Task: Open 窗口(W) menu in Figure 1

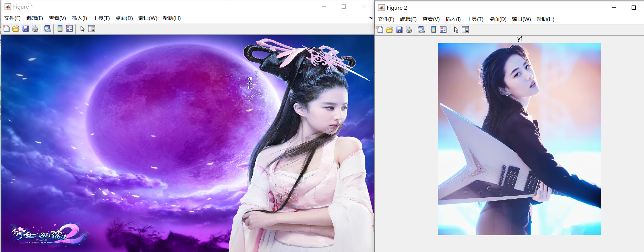Action: pos(148,18)
